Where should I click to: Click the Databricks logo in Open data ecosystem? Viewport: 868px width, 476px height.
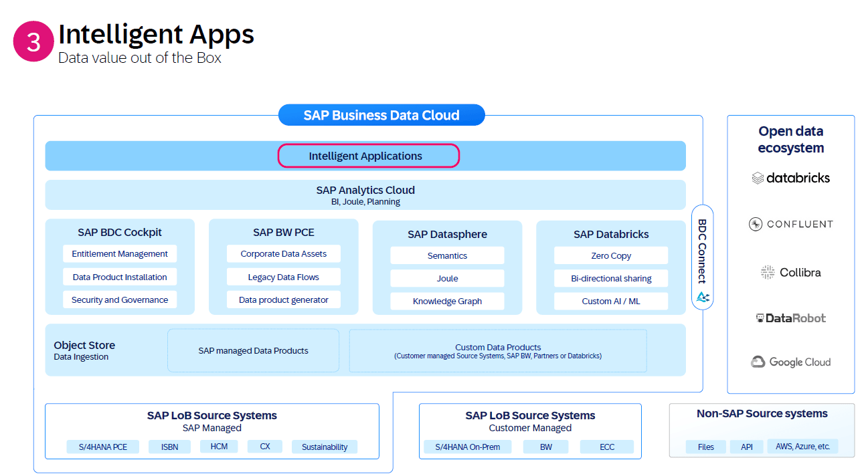(x=791, y=178)
